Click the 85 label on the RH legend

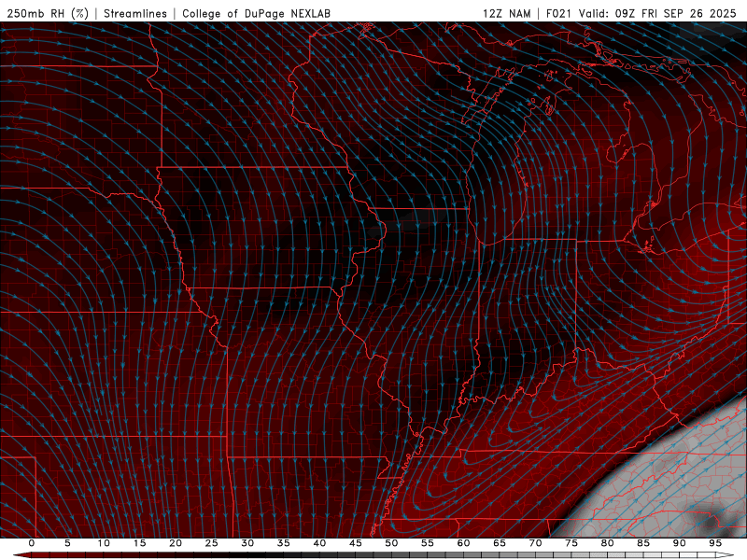(643, 543)
